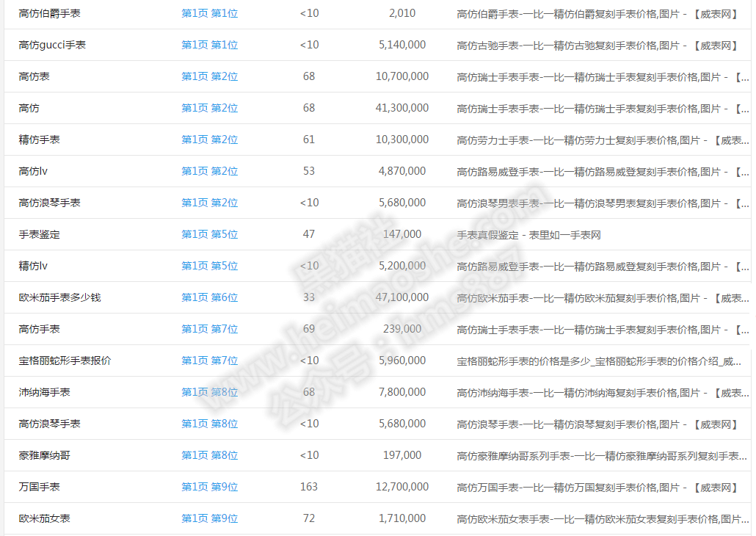The height and width of the screenshot is (536, 756).
Task: Click the 第1页 第9位 link for 万国手表
Action: pos(210,487)
